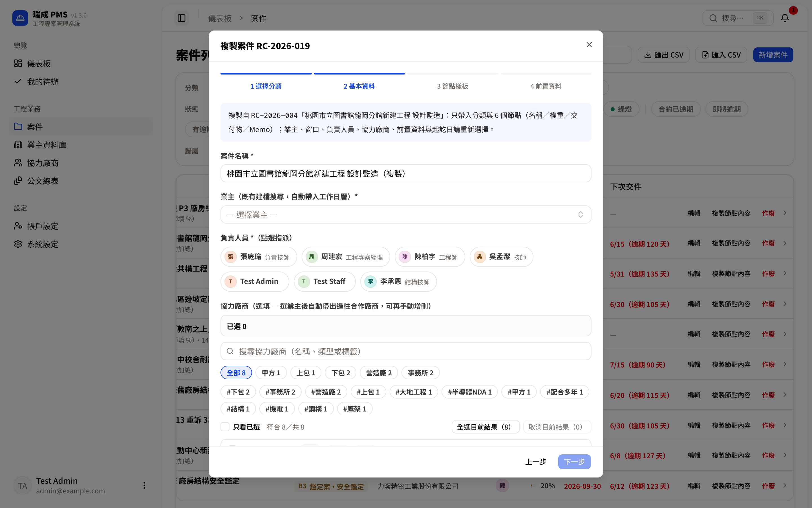The height and width of the screenshot is (508, 812).
Task: Open 我的待辦 in sidebar
Action: [81, 82]
